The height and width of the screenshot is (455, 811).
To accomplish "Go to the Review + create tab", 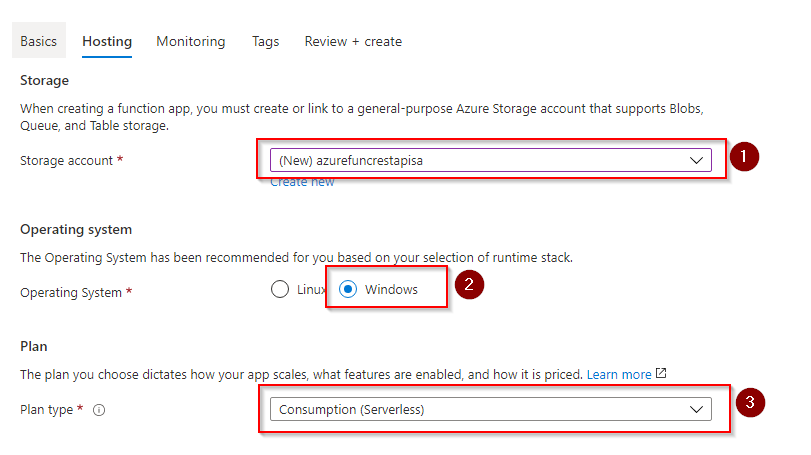I will tap(353, 41).
